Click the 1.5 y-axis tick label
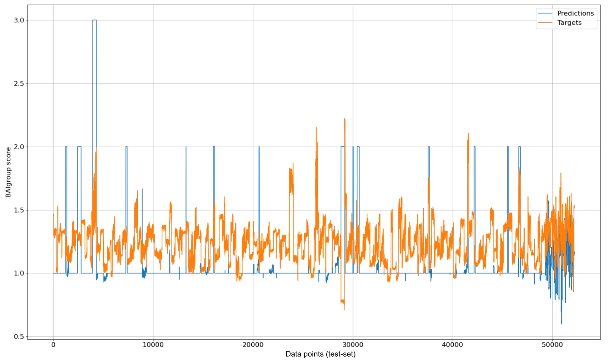 click(x=19, y=210)
